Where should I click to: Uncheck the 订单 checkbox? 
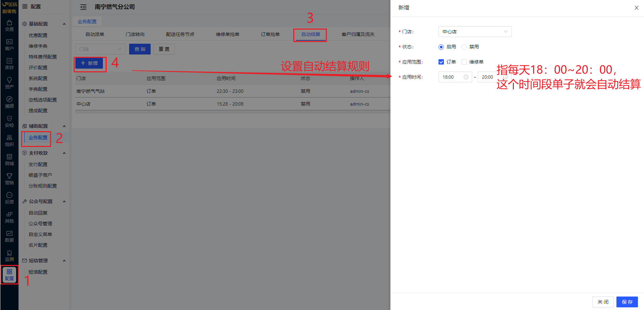pyautogui.click(x=441, y=62)
